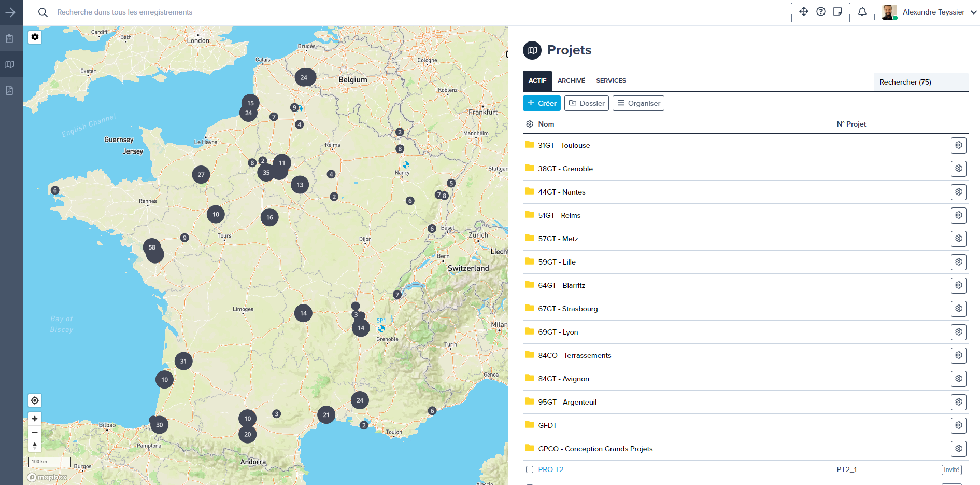This screenshot has height=485, width=980.
Task: Open the 31GT - Toulouse folder
Action: (x=564, y=145)
